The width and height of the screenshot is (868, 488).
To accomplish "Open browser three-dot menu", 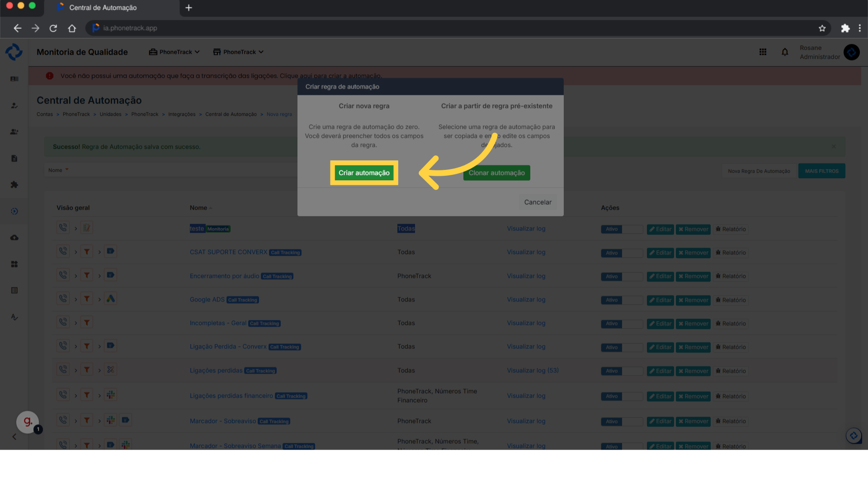I will (x=859, y=28).
